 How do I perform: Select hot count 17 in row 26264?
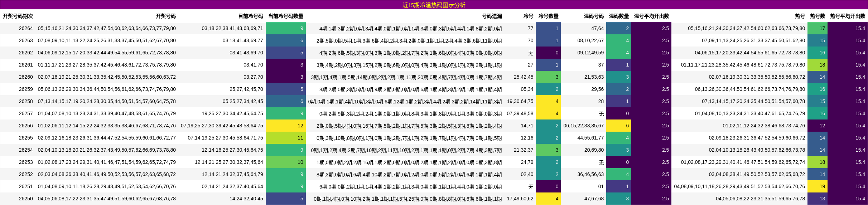pos(818,28)
